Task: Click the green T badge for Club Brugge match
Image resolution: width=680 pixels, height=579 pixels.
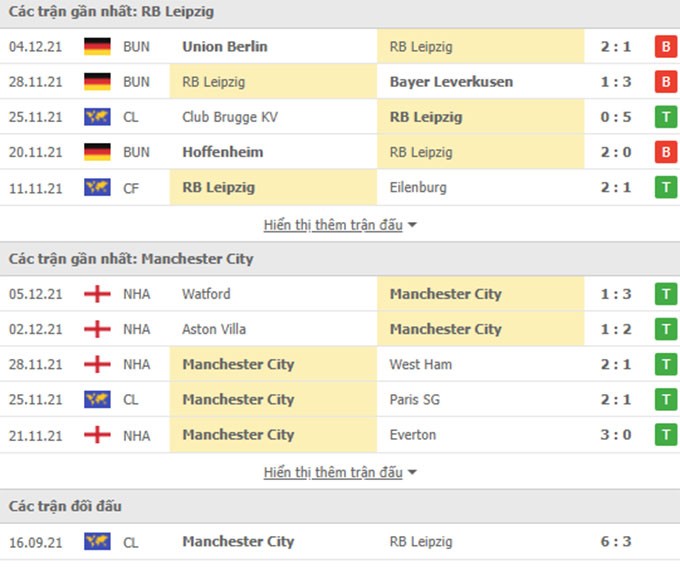Action: 666,117
